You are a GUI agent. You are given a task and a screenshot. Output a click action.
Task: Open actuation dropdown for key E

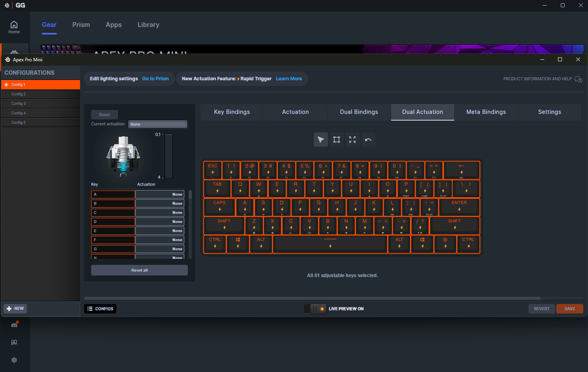[160, 231]
